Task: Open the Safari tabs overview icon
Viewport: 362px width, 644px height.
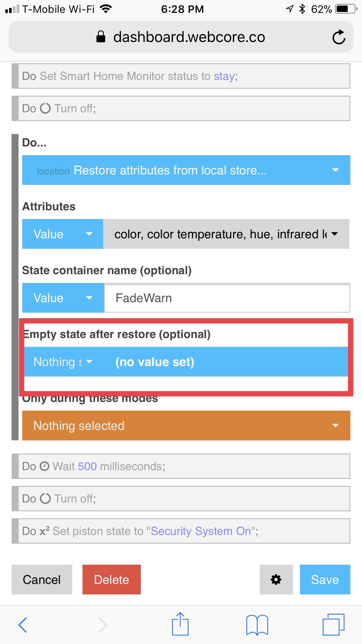Action: 333,624
